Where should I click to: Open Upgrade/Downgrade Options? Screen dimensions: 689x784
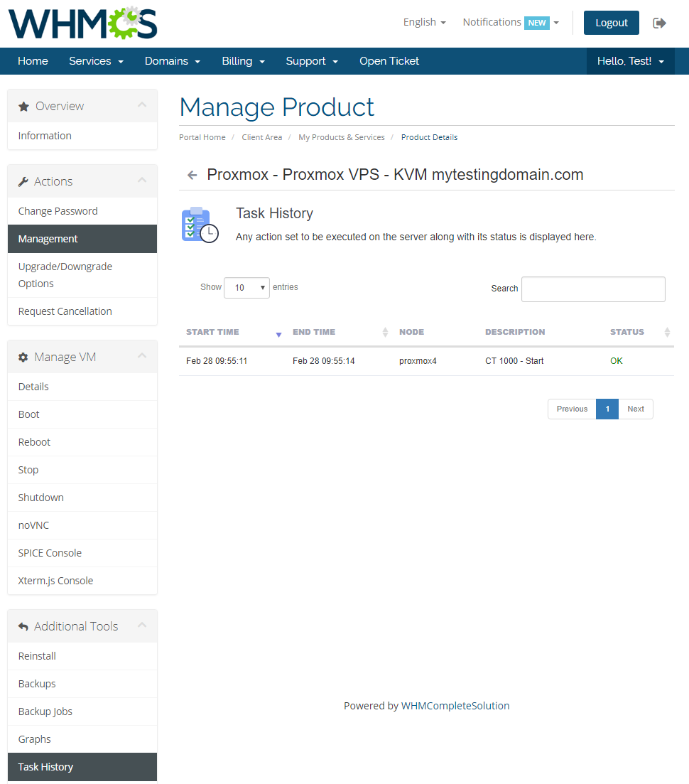pyautogui.click(x=82, y=275)
